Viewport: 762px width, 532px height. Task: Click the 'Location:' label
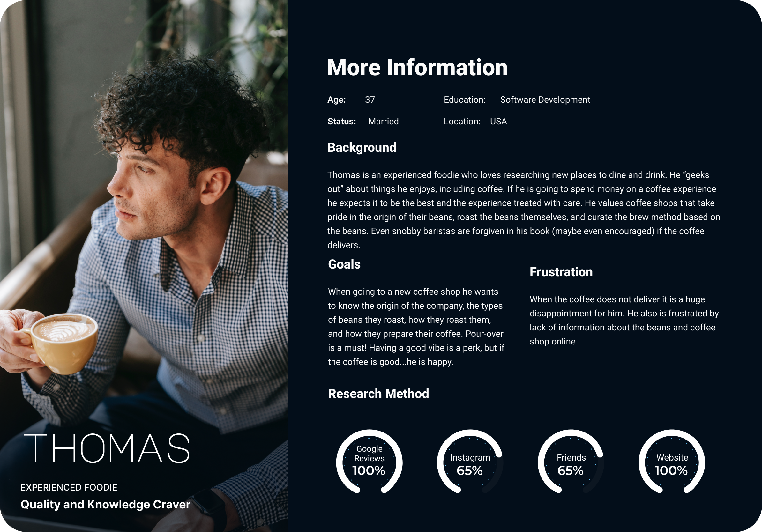point(462,122)
